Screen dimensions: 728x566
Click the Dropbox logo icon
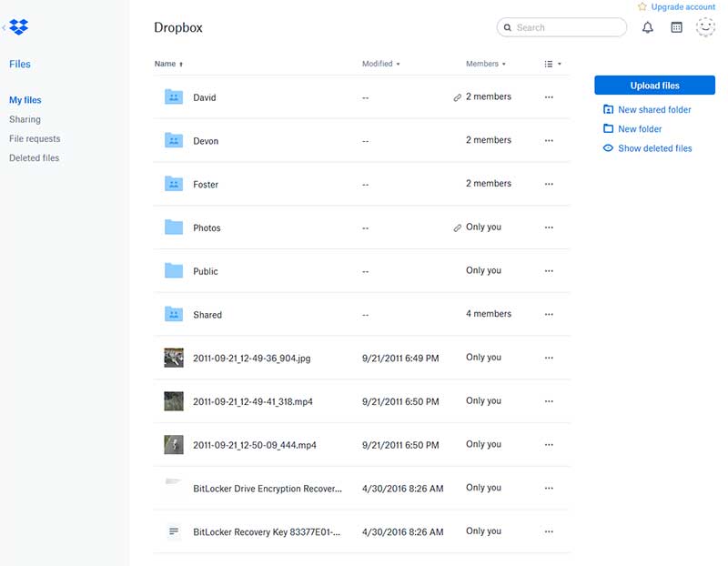point(18,28)
